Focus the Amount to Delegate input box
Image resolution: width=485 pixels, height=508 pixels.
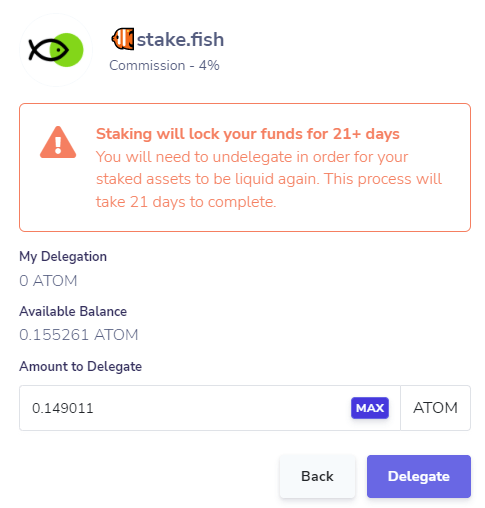(x=210, y=408)
